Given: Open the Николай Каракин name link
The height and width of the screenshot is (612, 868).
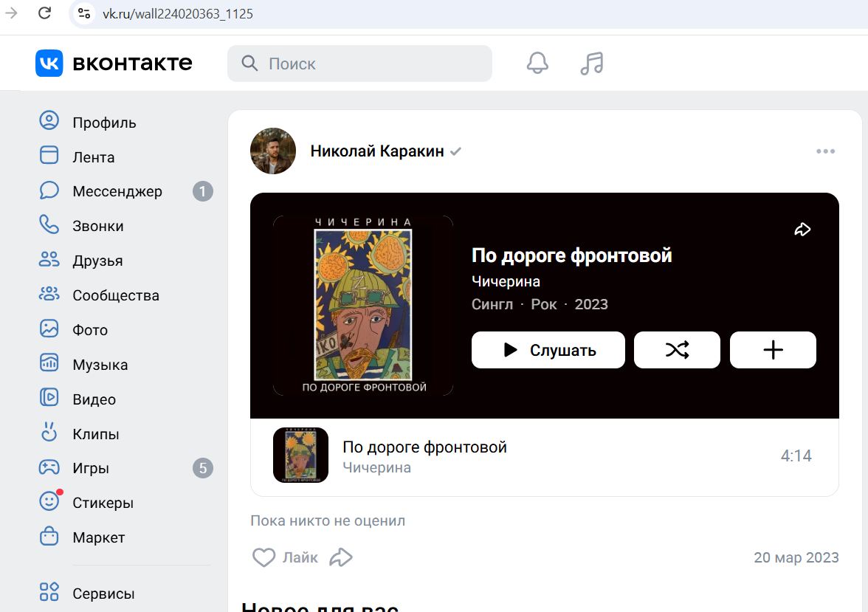Looking at the screenshot, I should pyautogui.click(x=377, y=151).
